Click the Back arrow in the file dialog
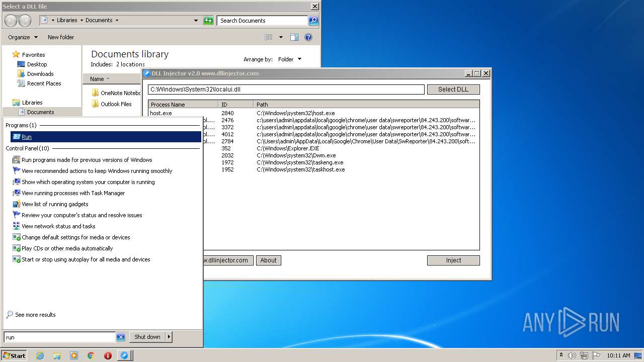 click(x=11, y=21)
